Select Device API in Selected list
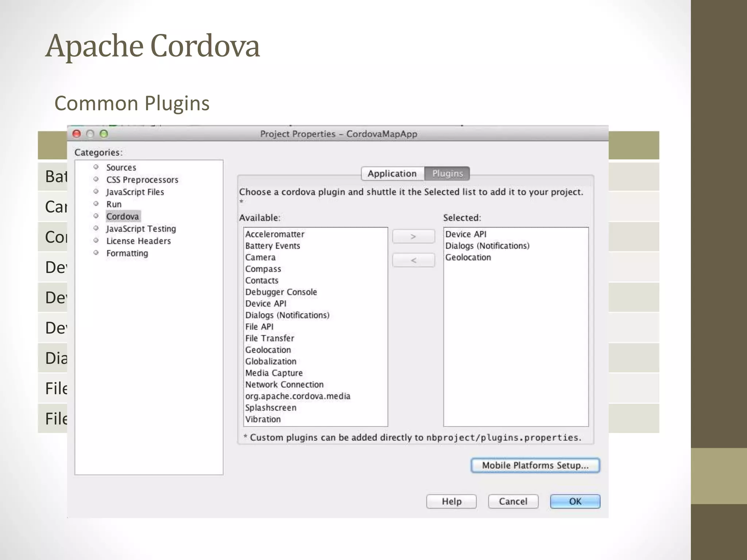The width and height of the screenshot is (747, 560). click(x=466, y=234)
